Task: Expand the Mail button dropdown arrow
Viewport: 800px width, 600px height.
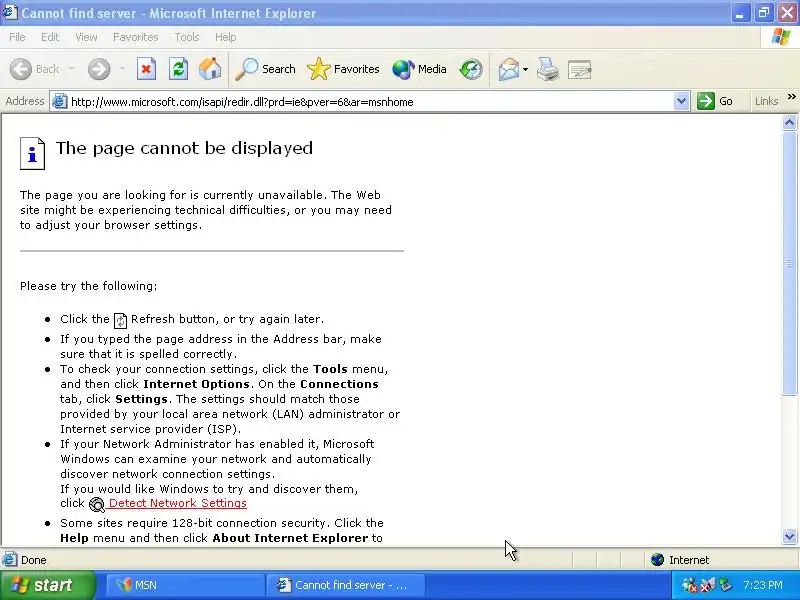Action: click(525, 69)
